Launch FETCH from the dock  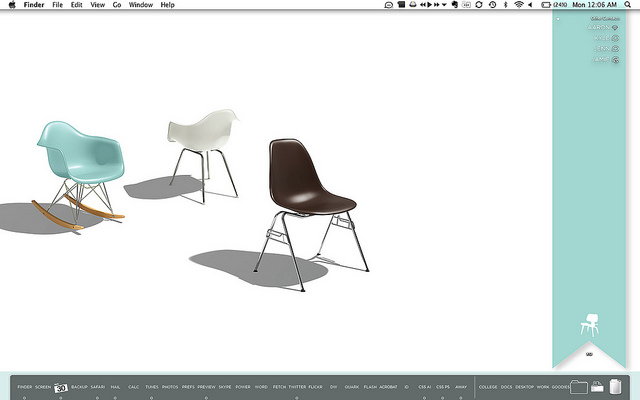point(279,387)
